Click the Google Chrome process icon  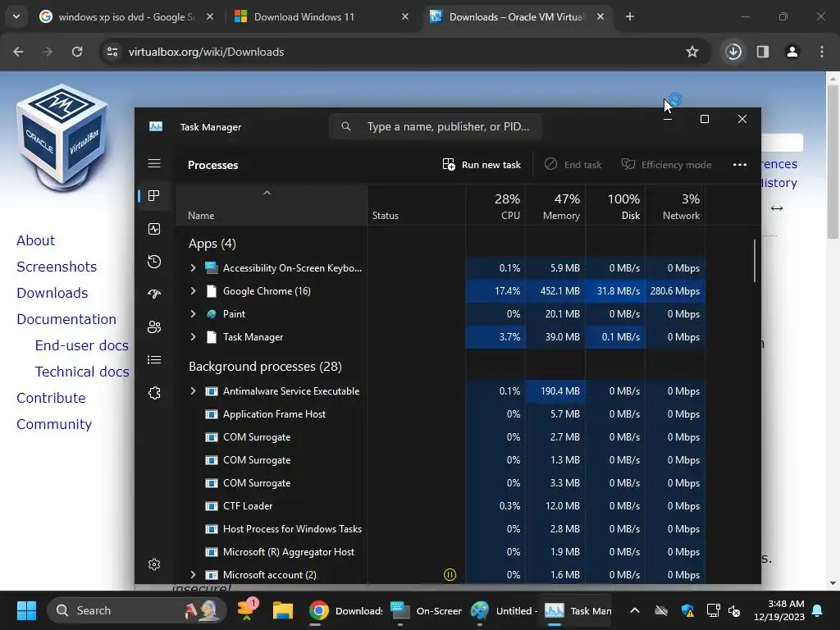212,291
